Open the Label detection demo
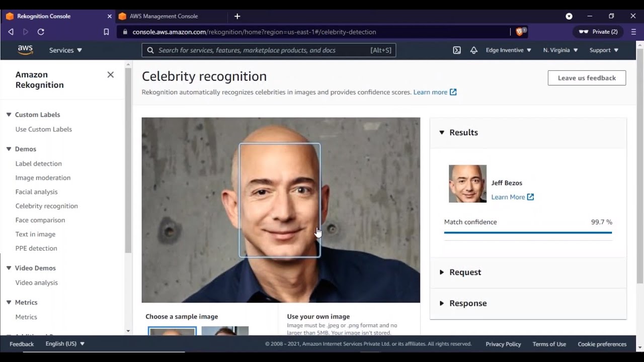This screenshot has height=362, width=644. click(39, 163)
